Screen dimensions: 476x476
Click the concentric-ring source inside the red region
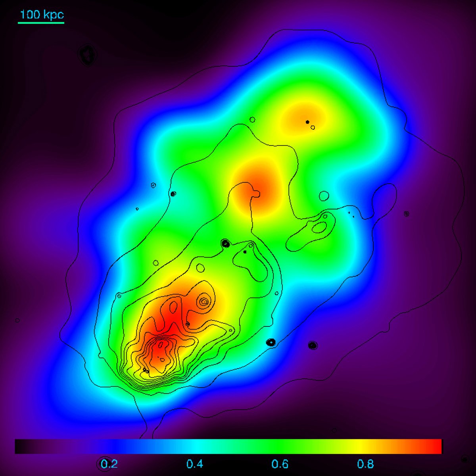point(204,302)
